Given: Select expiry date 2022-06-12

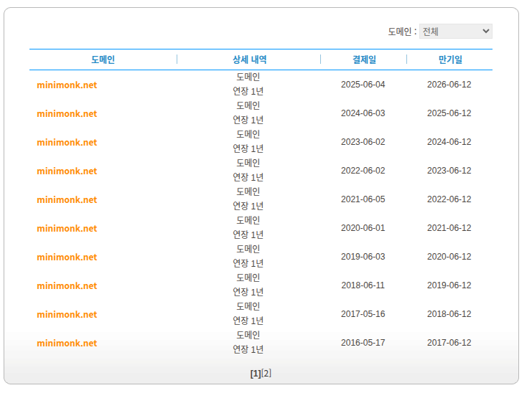Looking at the screenshot, I should click(x=449, y=199).
